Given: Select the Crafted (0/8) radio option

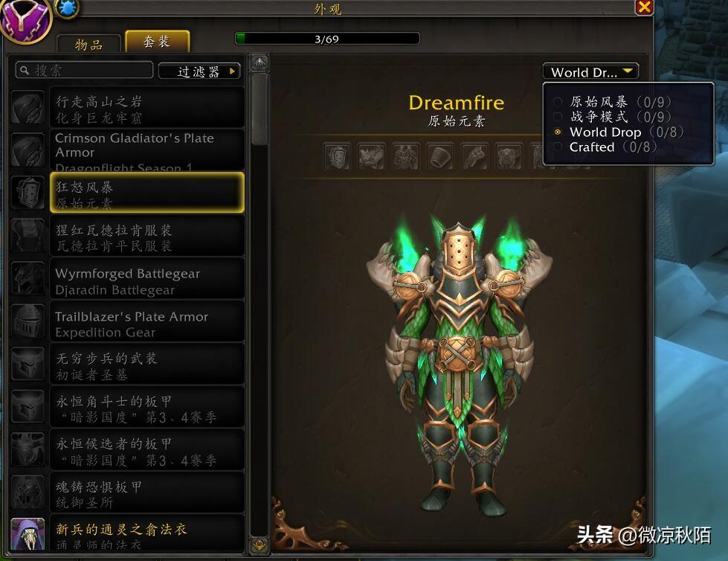Looking at the screenshot, I should coord(558,147).
